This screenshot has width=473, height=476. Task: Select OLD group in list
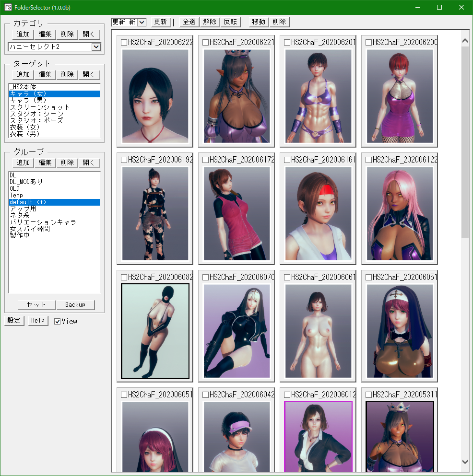click(55, 189)
